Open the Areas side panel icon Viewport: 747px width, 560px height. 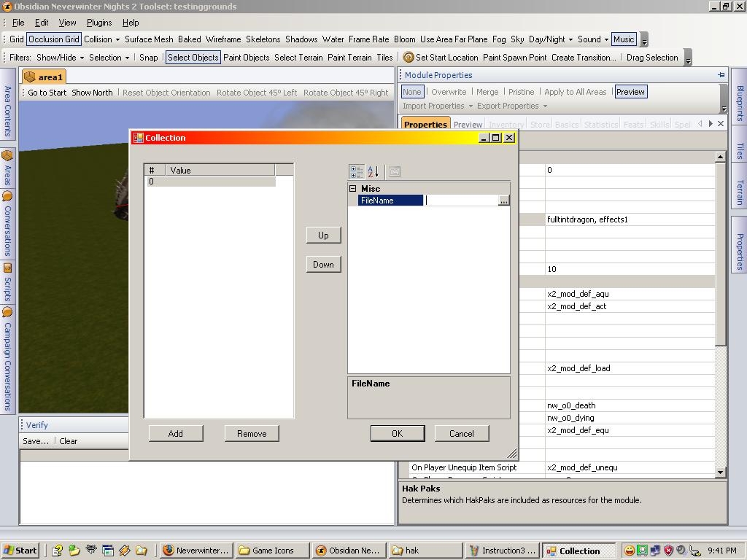[7, 157]
